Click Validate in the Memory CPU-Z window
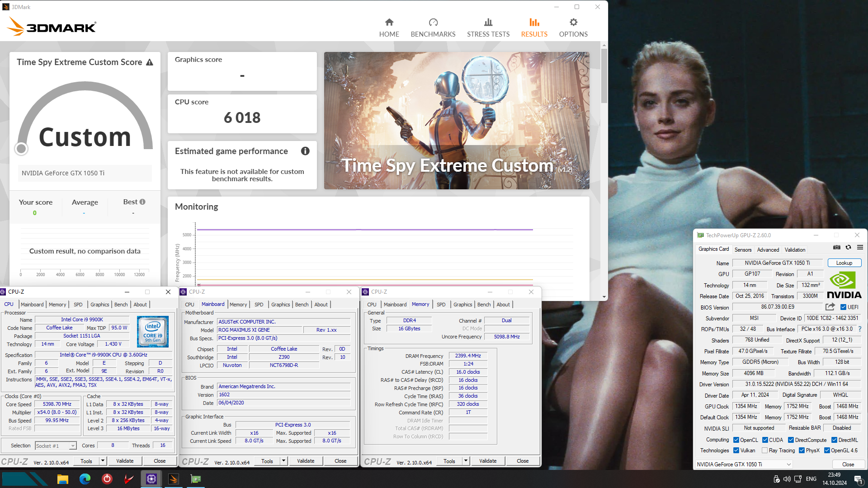 point(488,461)
